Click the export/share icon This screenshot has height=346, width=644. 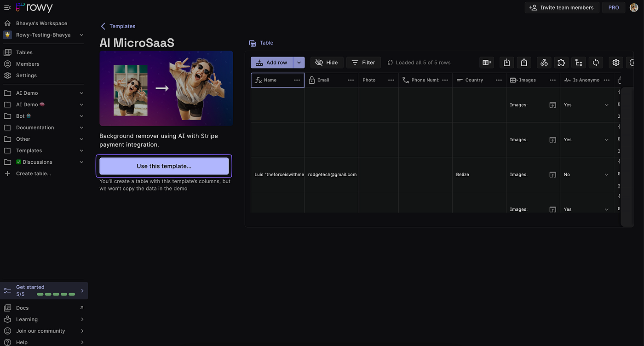[524, 63]
